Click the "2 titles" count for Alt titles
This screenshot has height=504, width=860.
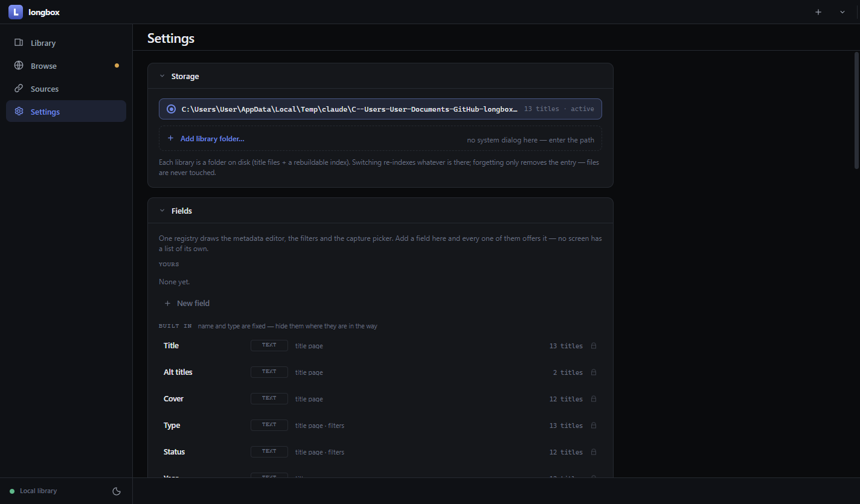pos(568,373)
